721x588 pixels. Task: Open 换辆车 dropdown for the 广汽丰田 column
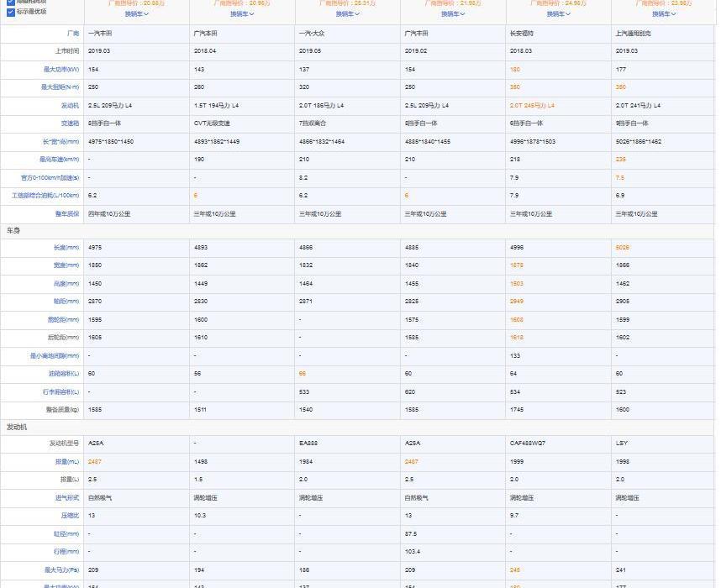[453, 14]
